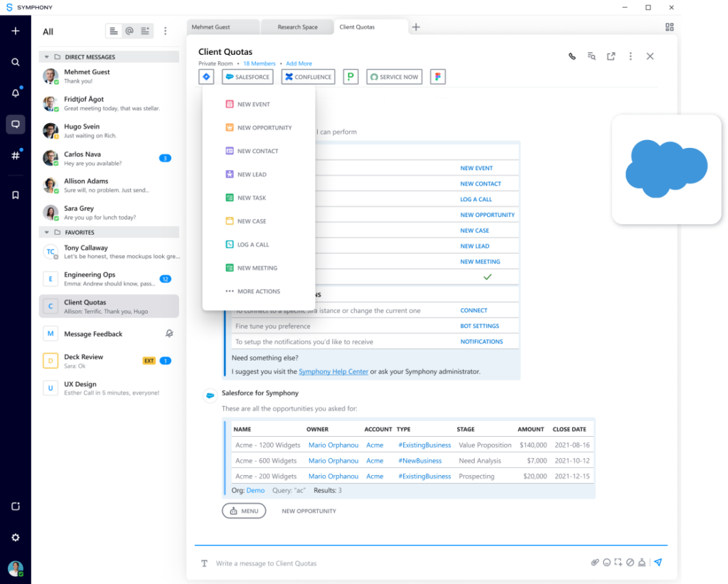This screenshot has width=728, height=584.
Task: Start a call with the phone icon
Action: coord(572,57)
